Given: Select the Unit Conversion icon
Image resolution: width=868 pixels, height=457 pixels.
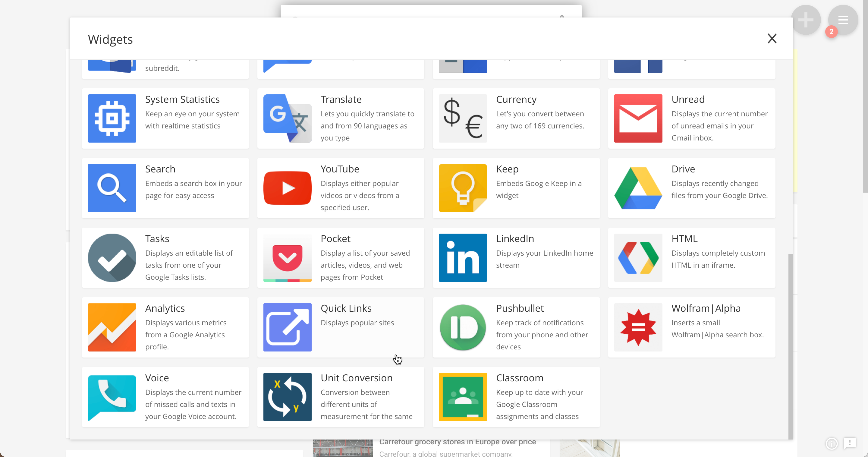Looking at the screenshot, I should [x=288, y=397].
